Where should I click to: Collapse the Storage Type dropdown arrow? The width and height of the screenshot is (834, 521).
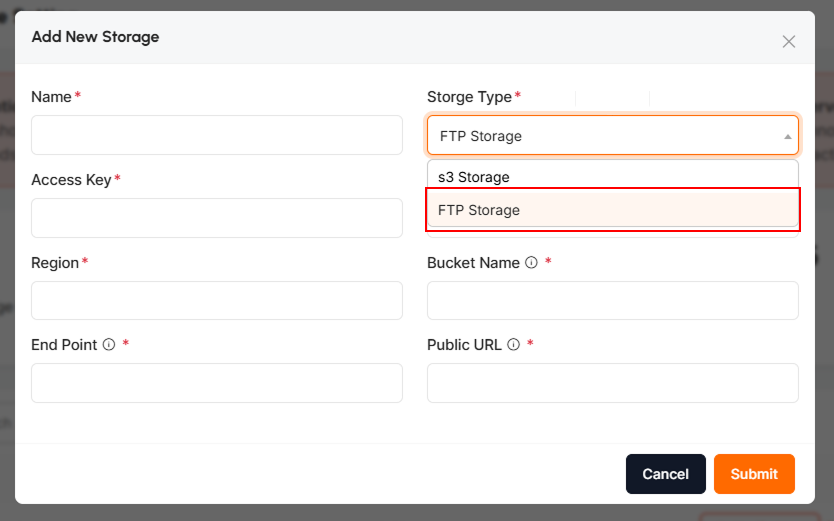point(787,136)
